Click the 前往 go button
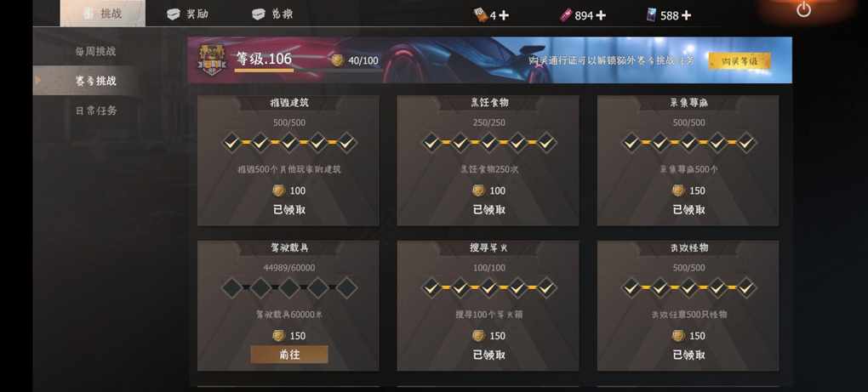Viewport: 868px width, 392px height. pyautogui.click(x=289, y=355)
